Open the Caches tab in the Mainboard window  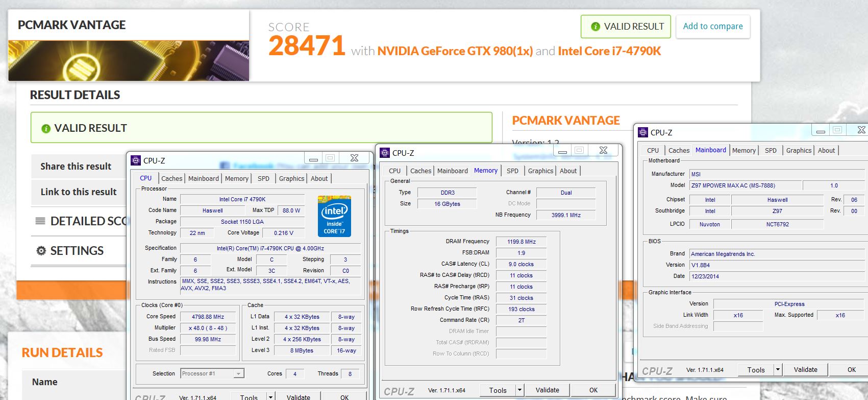pos(679,150)
